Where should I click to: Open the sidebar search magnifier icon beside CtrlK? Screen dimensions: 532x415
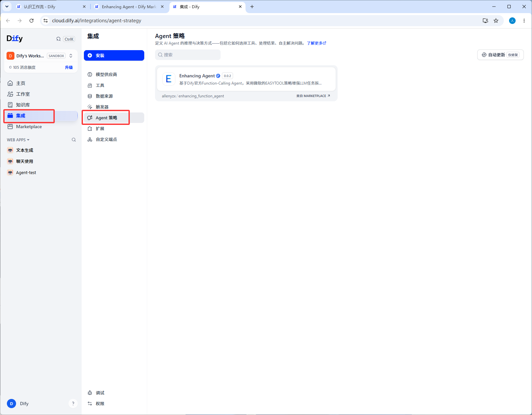point(58,39)
